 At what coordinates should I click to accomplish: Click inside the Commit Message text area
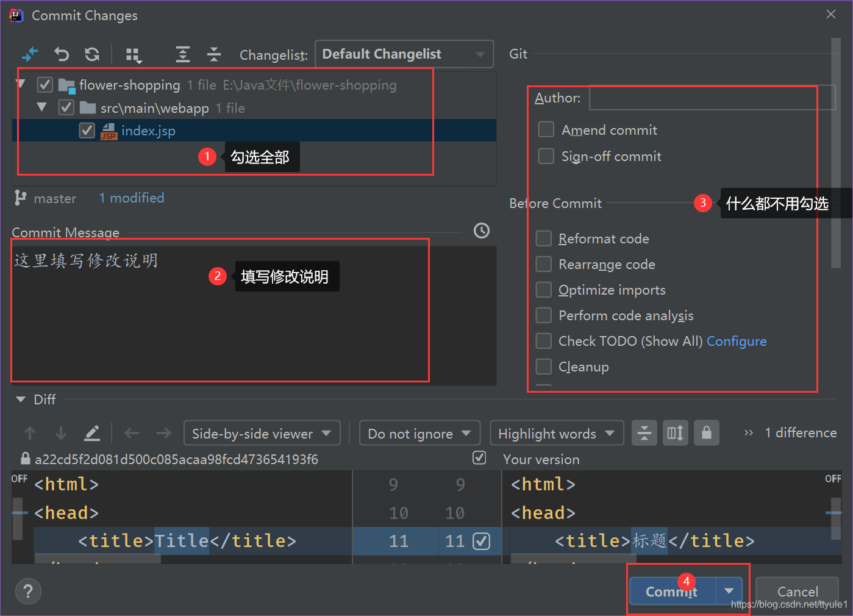tap(254, 315)
